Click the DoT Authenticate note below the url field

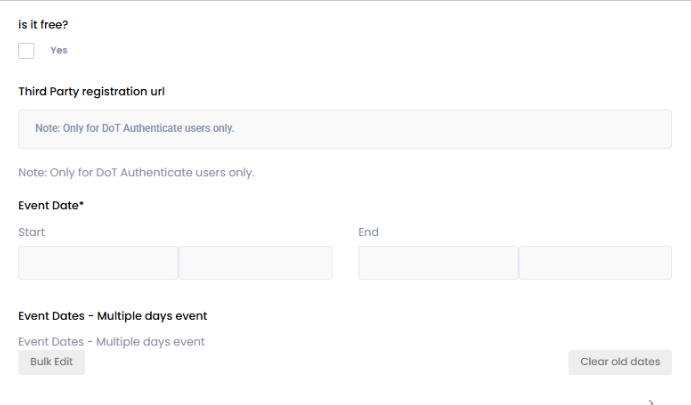click(x=137, y=172)
